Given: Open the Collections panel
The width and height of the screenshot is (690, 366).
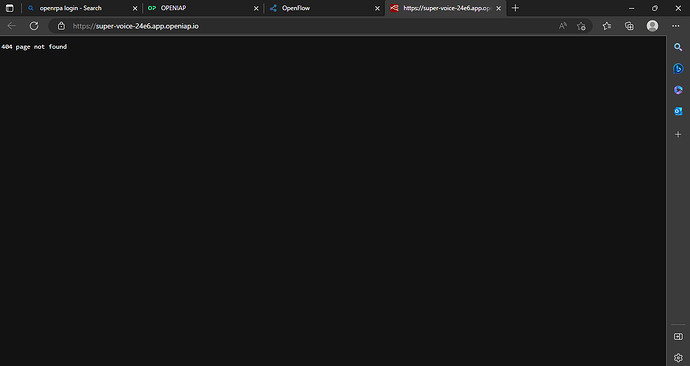Looking at the screenshot, I should [x=629, y=26].
